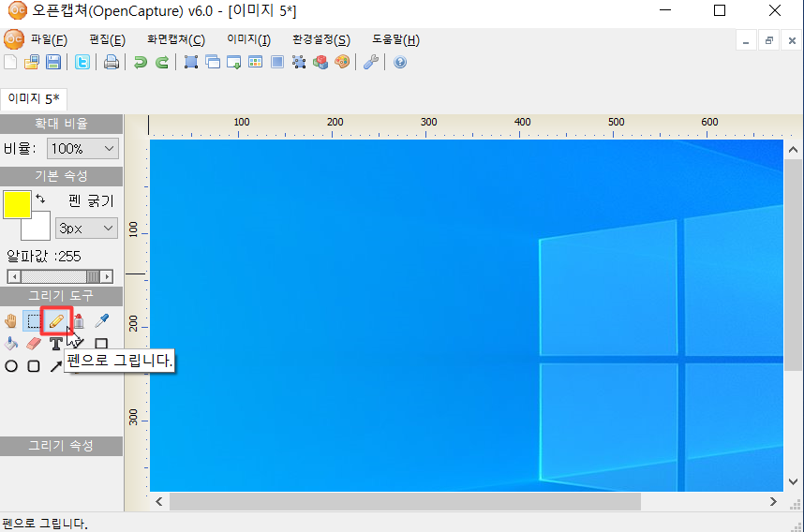Image resolution: width=804 pixels, height=532 pixels.
Task: Increase alpha with right slider arrow
Action: (106, 276)
